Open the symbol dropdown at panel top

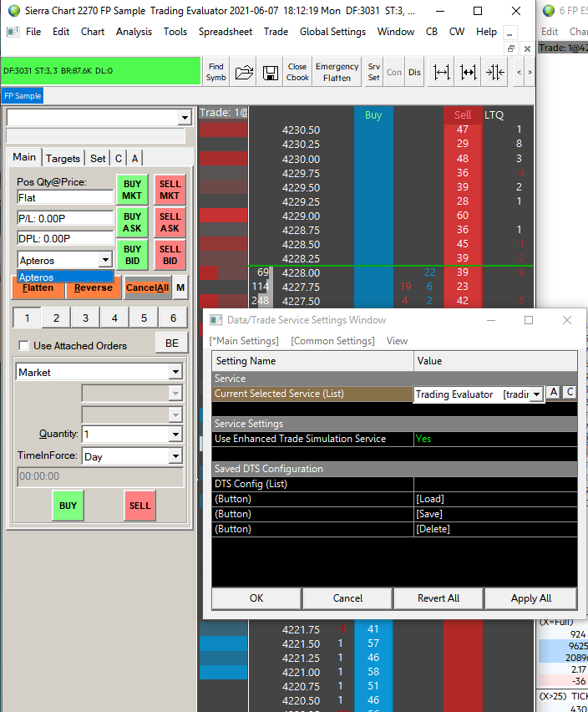pyautogui.click(x=185, y=118)
